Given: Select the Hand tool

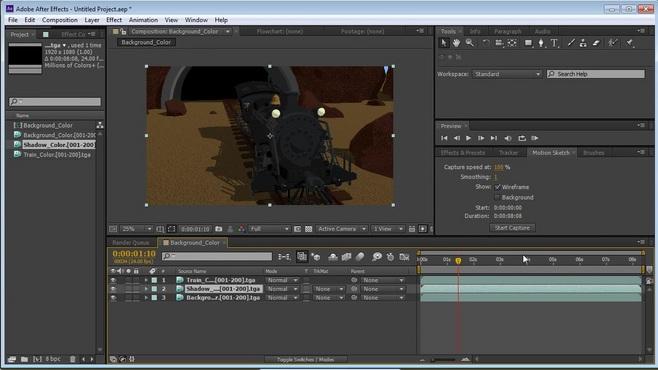Looking at the screenshot, I should click(x=456, y=43).
